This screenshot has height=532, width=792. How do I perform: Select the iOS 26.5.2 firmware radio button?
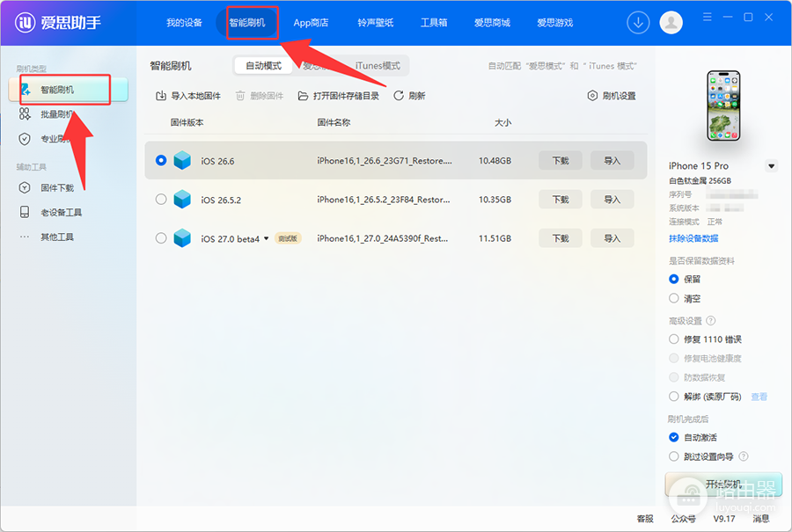161,200
